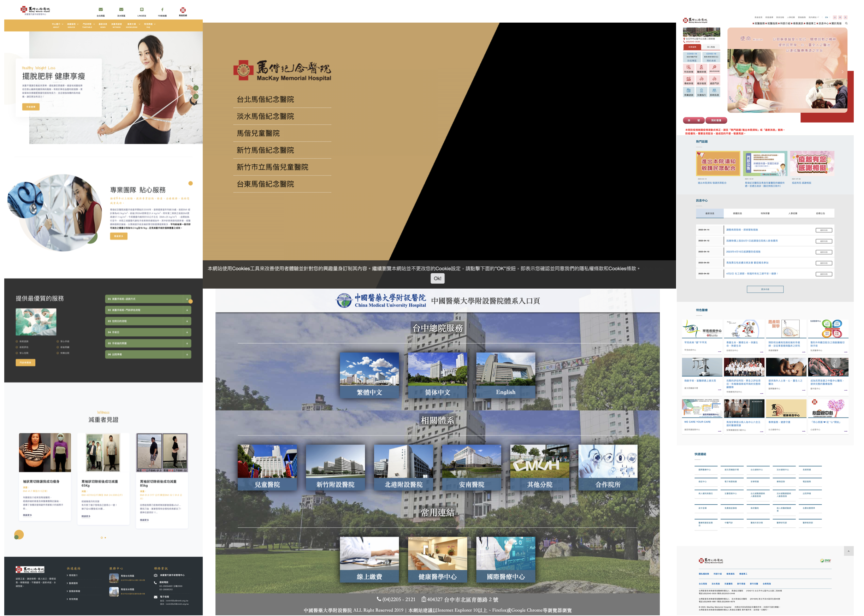The image size is (864, 616).
Task: Click the 門診時間表 yellow button
Action: click(25, 363)
